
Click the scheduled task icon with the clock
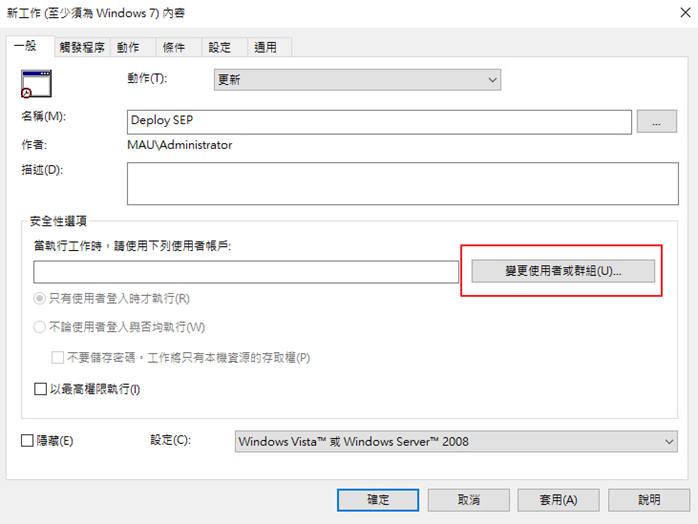35,83
